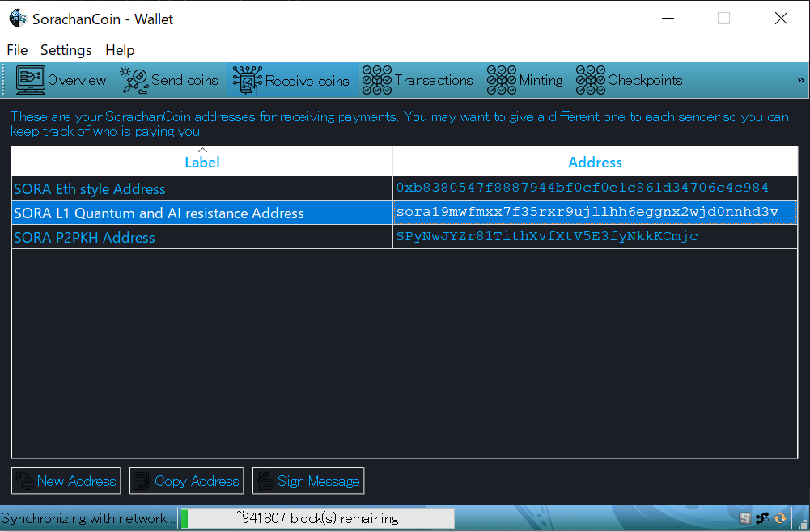Select the SORA L1 Quantum and AI resistance label

coord(202,213)
